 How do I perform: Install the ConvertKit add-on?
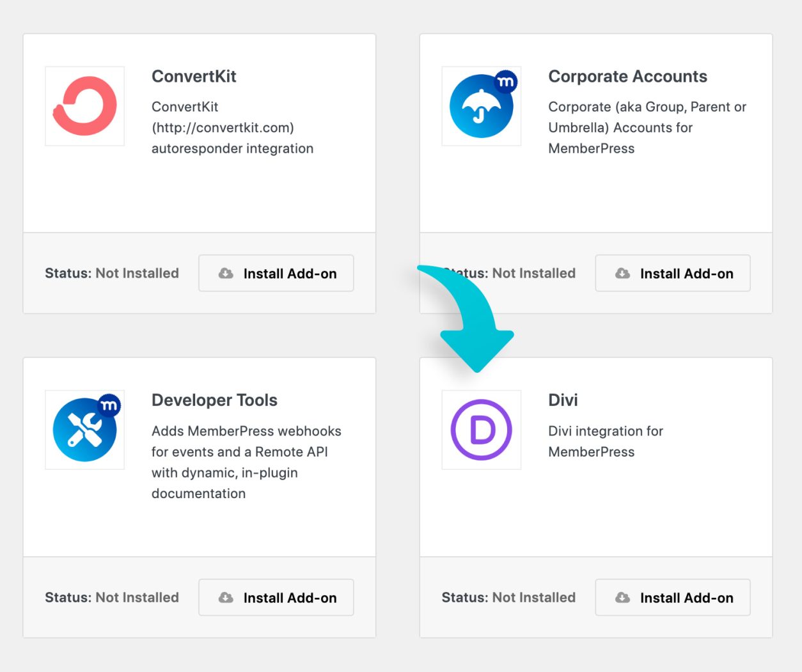pos(276,273)
